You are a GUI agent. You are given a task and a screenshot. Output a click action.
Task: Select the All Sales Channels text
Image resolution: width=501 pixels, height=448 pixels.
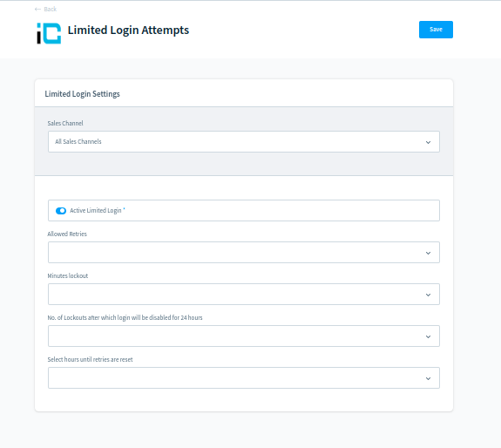[78, 141]
